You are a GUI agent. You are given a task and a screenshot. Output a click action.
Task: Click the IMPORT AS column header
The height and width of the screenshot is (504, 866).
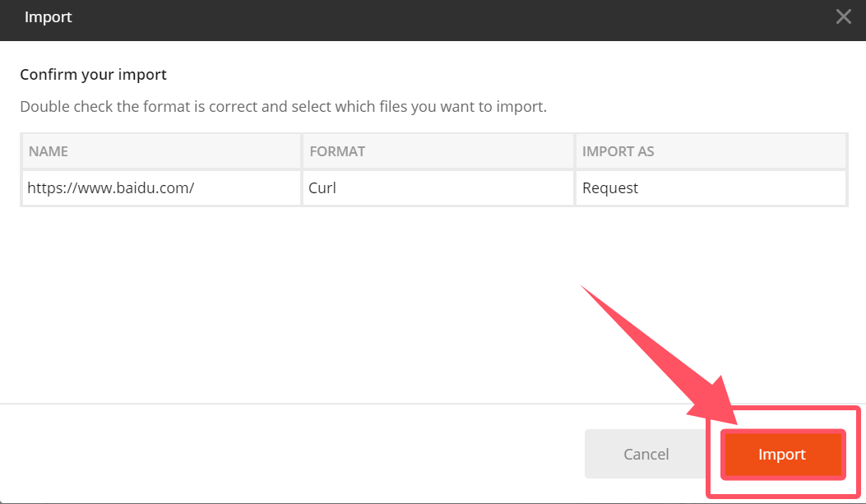coord(618,151)
